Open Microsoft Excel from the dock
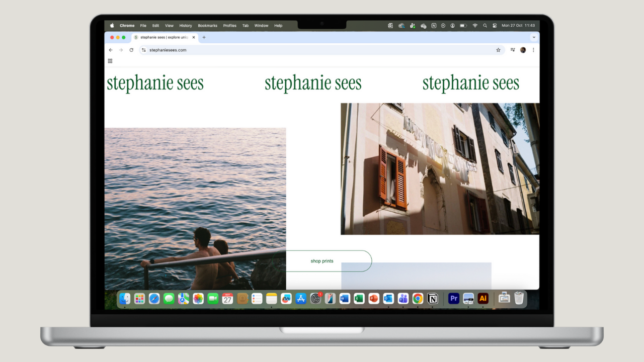 coord(359,298)
